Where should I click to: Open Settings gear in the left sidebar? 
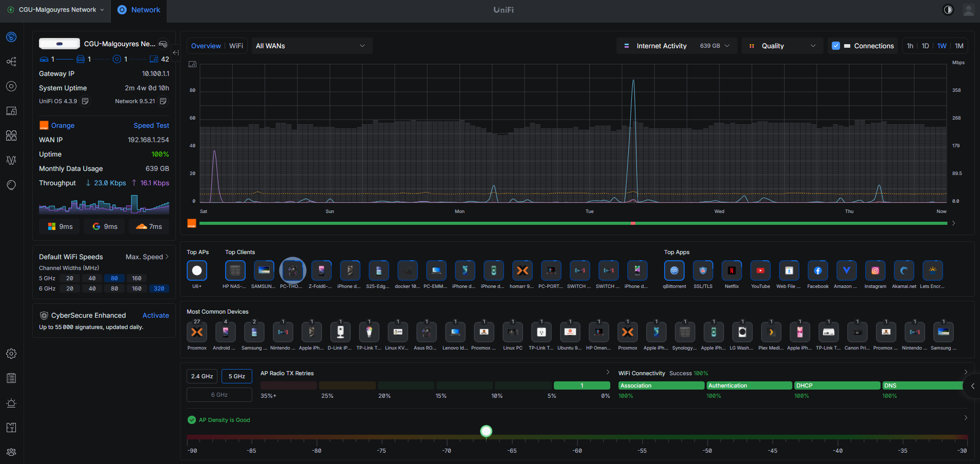click(11, 354)
